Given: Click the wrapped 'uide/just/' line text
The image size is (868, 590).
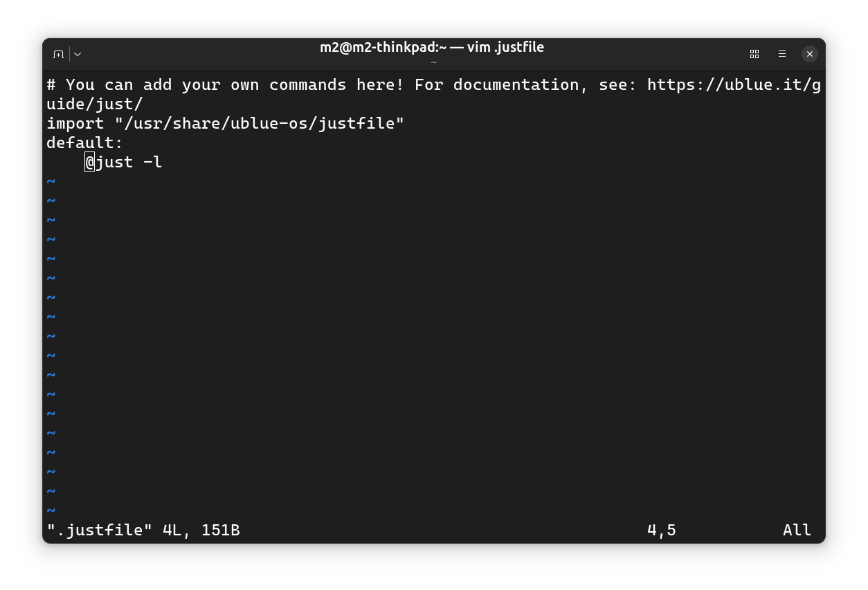Looking at the screenshot, I should coord(95,104).
